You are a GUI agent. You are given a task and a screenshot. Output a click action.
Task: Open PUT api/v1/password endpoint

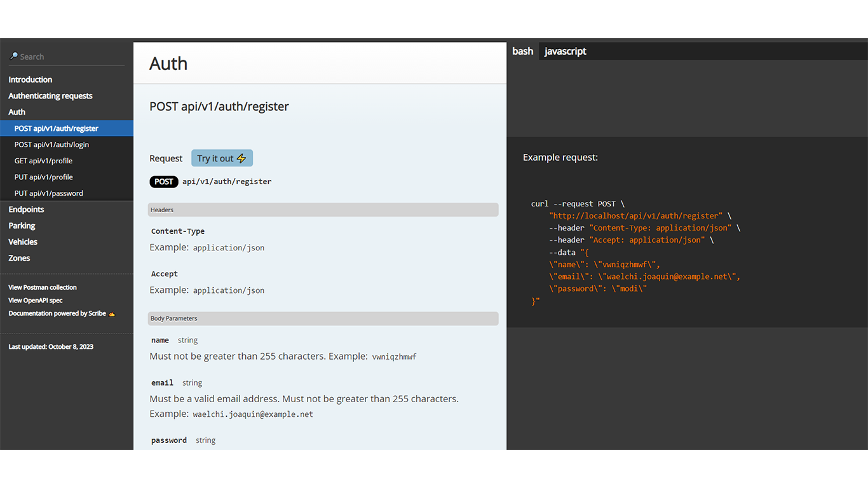[x=67, y=193]
